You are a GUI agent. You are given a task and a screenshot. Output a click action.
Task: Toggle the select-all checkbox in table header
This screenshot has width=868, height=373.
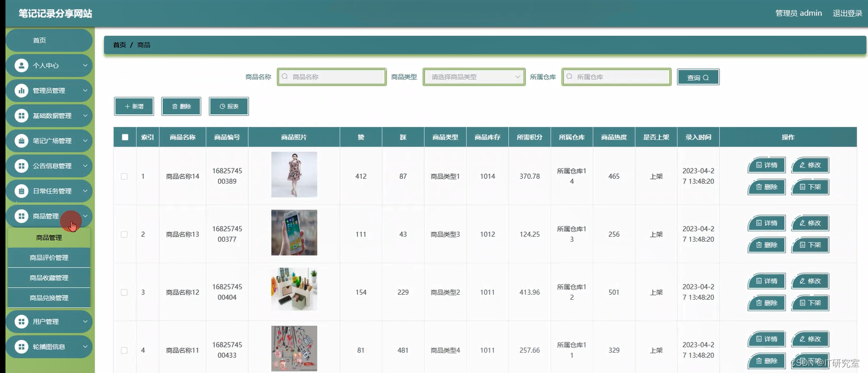(125, 137)
